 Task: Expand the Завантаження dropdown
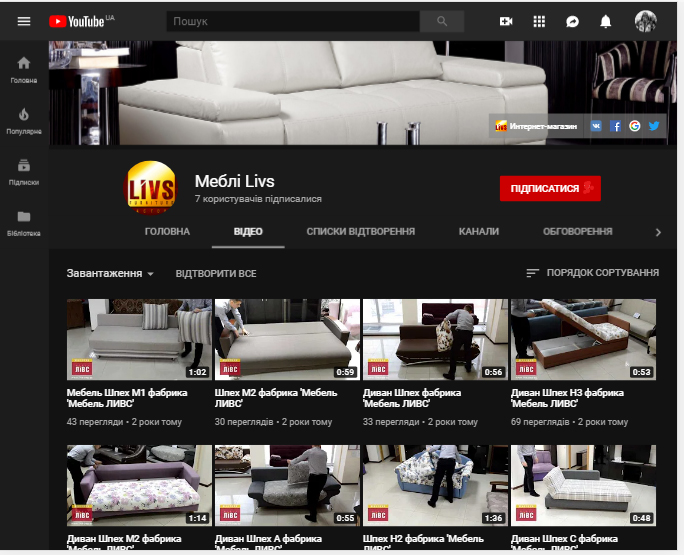coord(110,273)
